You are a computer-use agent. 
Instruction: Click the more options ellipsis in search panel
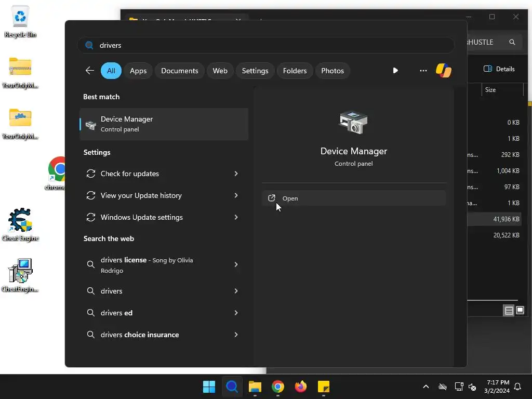pos(423,71)
